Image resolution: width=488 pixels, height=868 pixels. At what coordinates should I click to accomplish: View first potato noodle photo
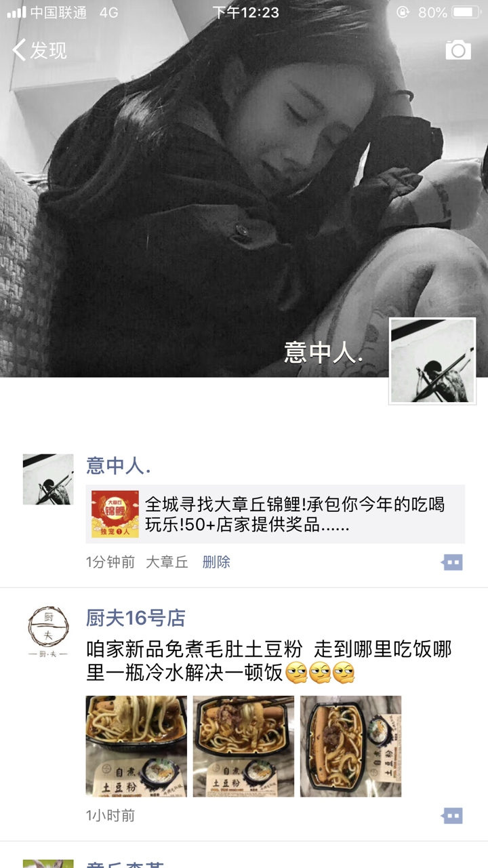click(x=136, y=746)
